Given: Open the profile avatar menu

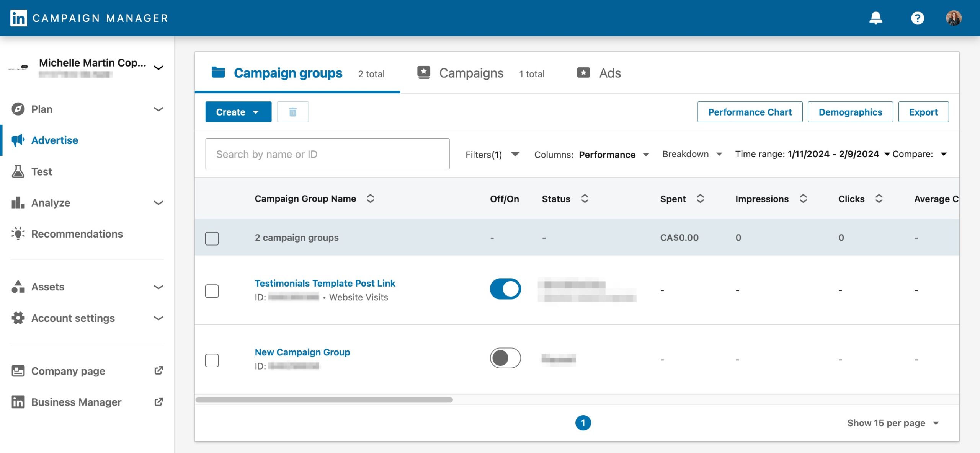Looking at the screenshot, I should point(954,18).
